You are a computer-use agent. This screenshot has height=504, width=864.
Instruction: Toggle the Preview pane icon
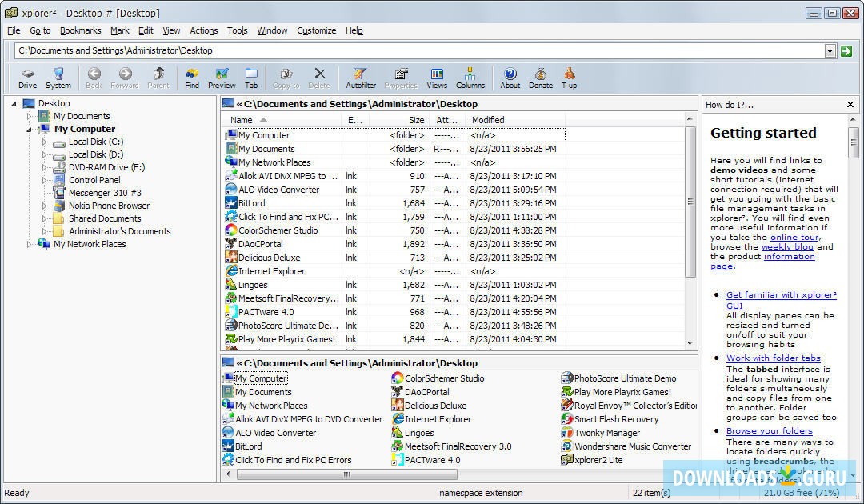pos(222,78)
